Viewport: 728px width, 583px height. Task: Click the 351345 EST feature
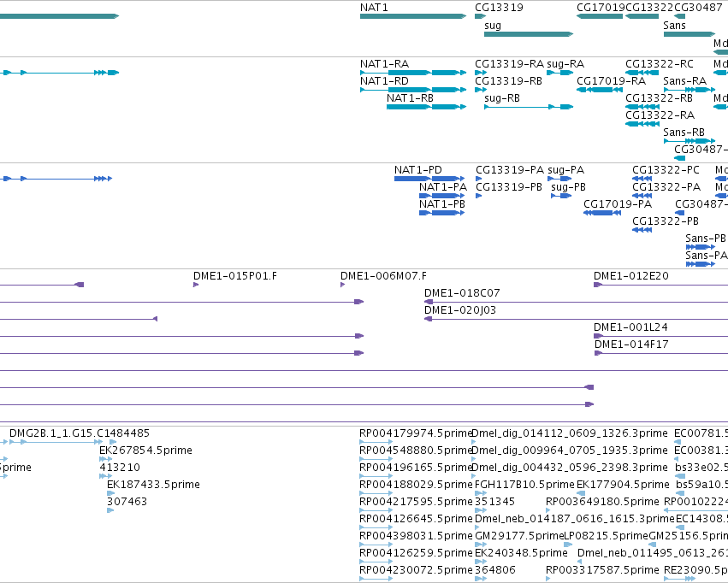click(x=481, y=510)
